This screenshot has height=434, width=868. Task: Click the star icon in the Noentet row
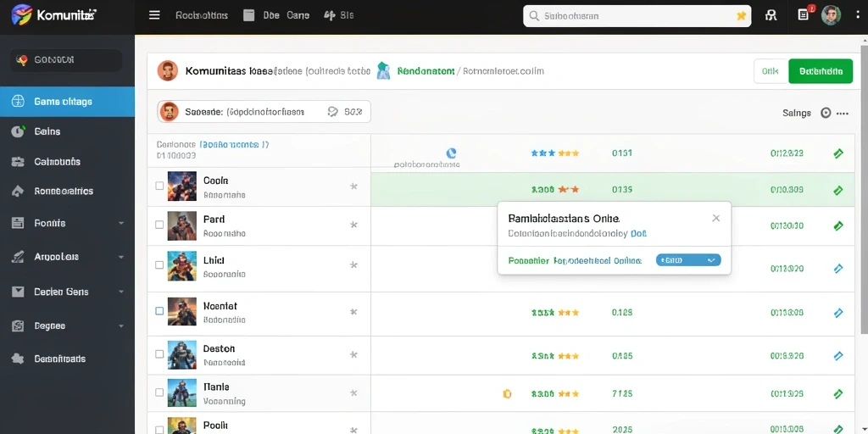pos(353,312)
